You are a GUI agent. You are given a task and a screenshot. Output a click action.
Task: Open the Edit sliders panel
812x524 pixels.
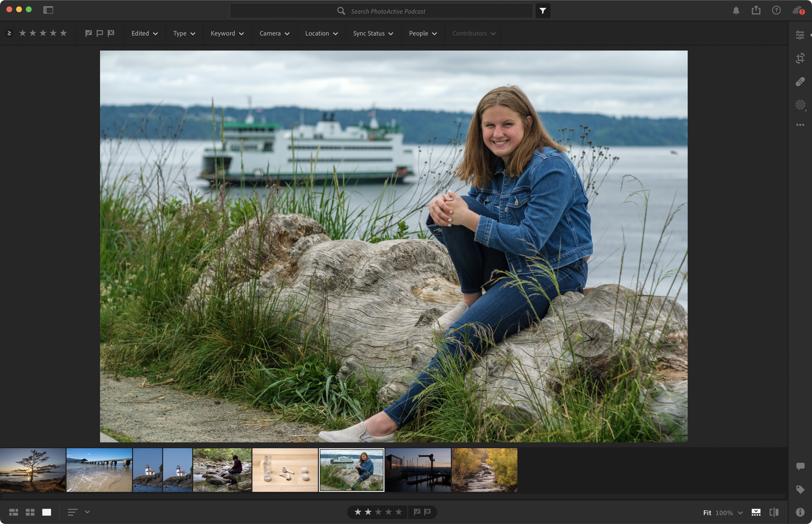pyautogui.click(x=800, y=35)
